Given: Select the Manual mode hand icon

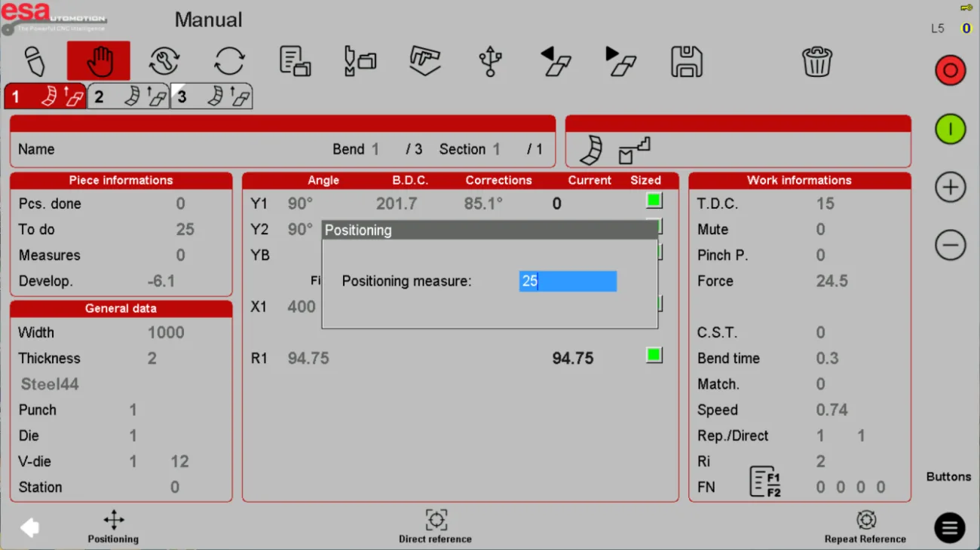Looking at the screenshot, I should click(x=99, y=61).
